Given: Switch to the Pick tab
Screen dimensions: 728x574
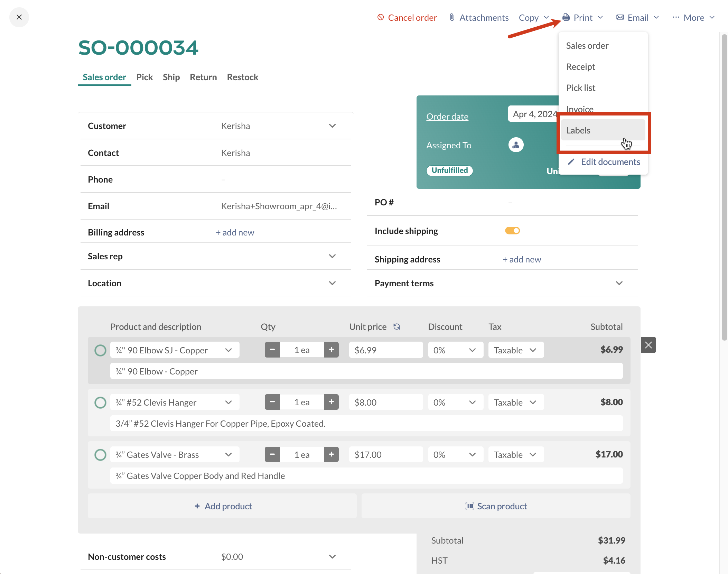Looking at the screenshot, I should [x=144, y=77].
